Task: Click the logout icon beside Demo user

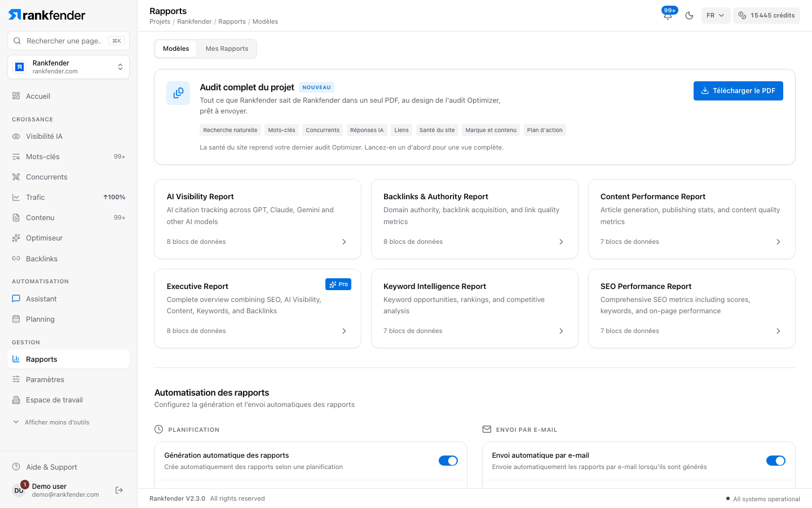Action: click(119, 490)
